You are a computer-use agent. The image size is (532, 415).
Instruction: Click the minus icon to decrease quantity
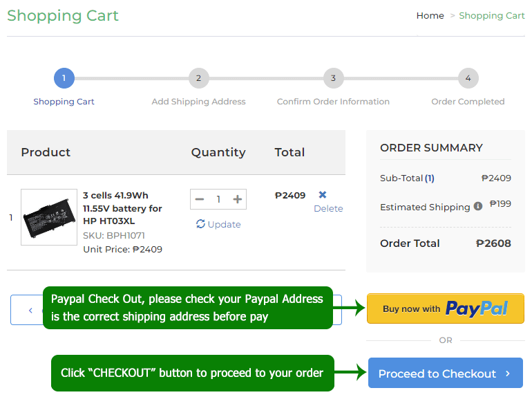point(200,199)
